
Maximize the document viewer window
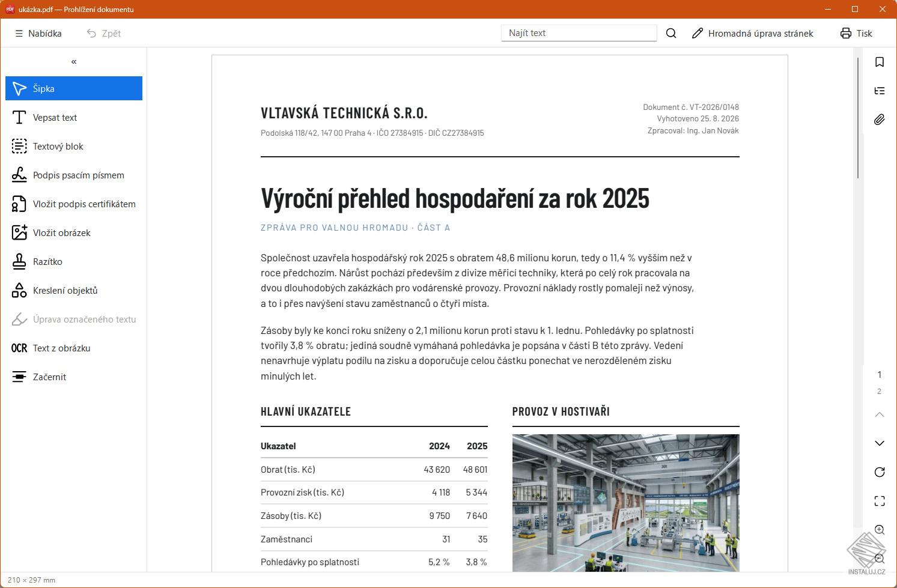click(855, 9)
